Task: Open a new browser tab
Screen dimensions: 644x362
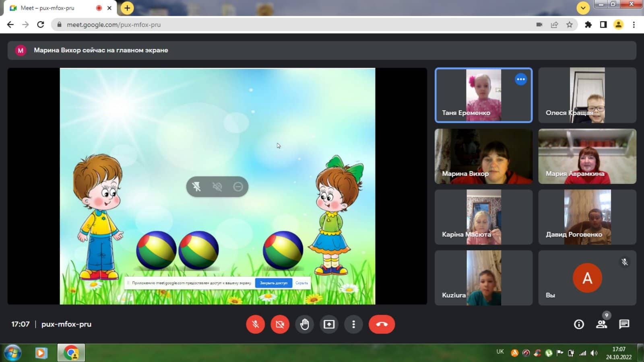Action: click(x=127, y=8)
